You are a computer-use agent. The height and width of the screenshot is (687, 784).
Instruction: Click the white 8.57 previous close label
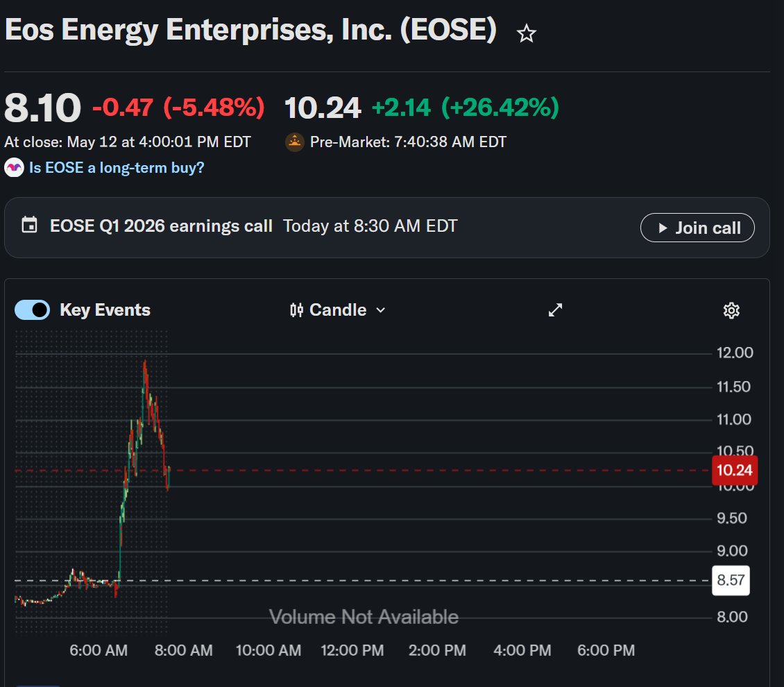[731, 580]
